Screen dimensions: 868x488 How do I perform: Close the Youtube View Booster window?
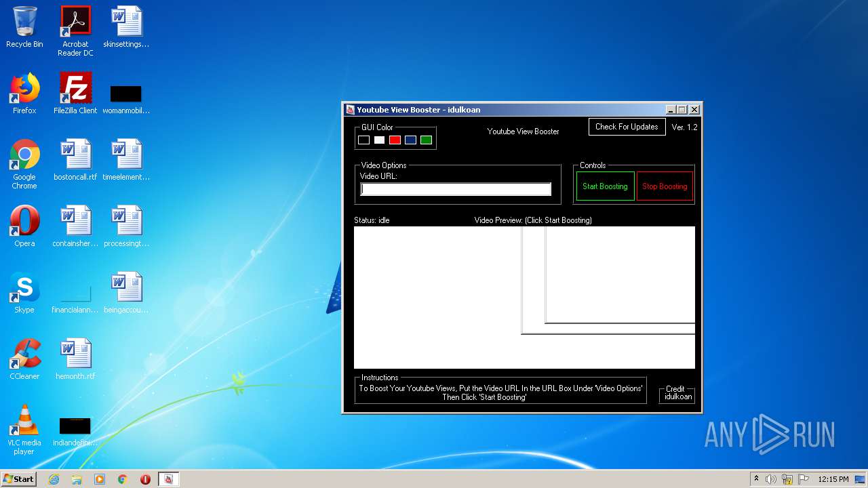pyautogui.click(x=694, y=110)
